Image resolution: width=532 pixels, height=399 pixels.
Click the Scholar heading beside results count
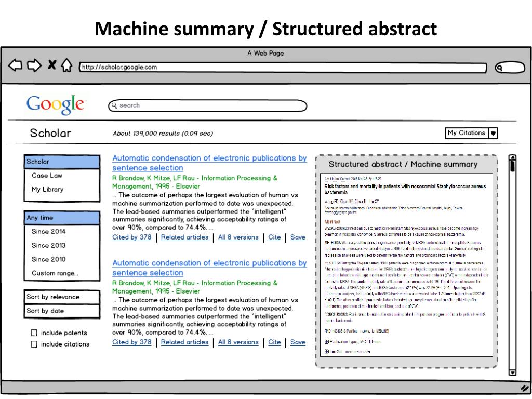click(50, 133)
